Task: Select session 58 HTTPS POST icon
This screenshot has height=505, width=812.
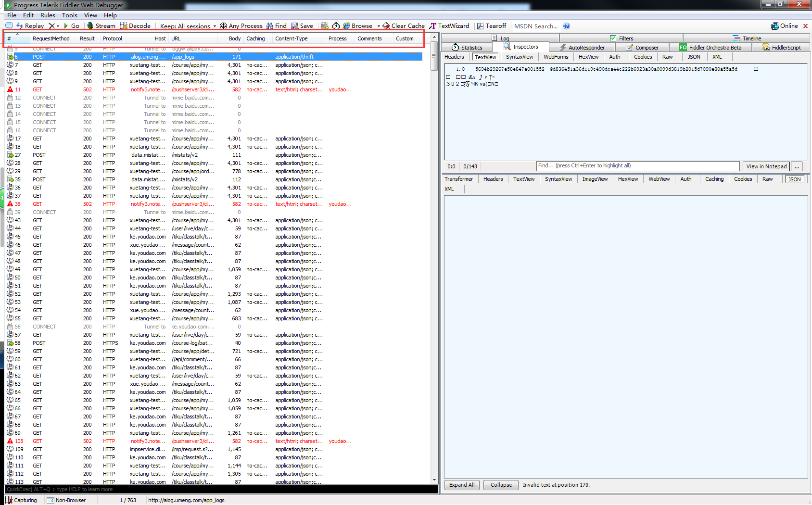Action: [10, 343]
